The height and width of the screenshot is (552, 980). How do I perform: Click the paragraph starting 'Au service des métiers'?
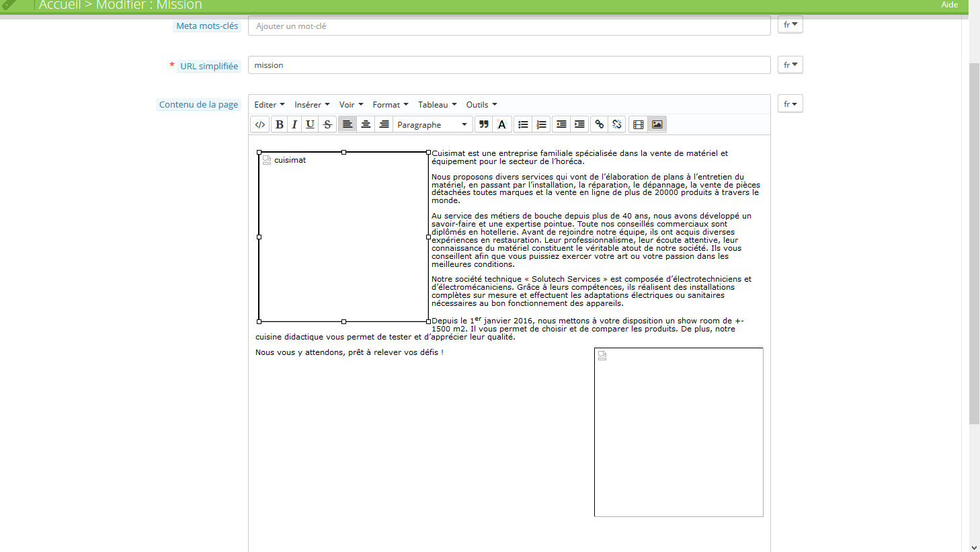point(591,240)
